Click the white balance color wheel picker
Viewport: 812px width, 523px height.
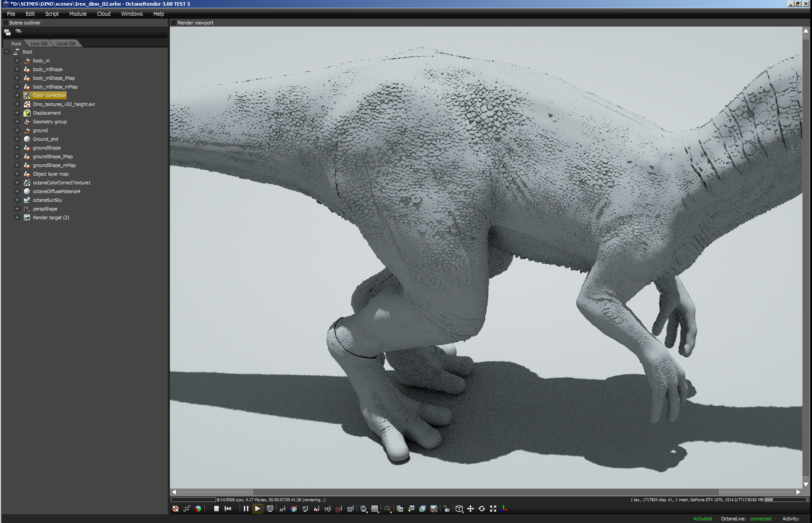click(x=294, y=509)
